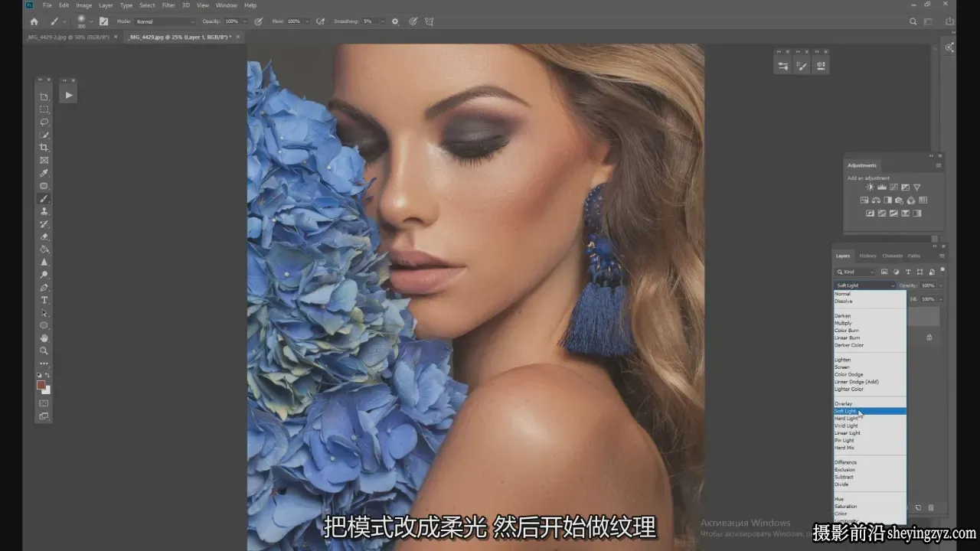Toggle Quick Mask mode
980x551 pixels.
point(44,403)
